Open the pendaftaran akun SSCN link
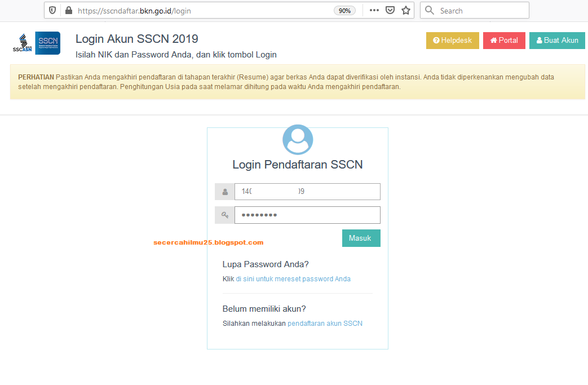The height and width of the screenshot is (385, 588). coord(325,324)
